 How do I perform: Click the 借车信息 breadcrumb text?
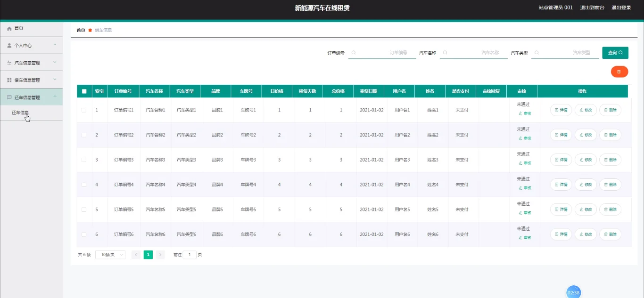point(103,30)
